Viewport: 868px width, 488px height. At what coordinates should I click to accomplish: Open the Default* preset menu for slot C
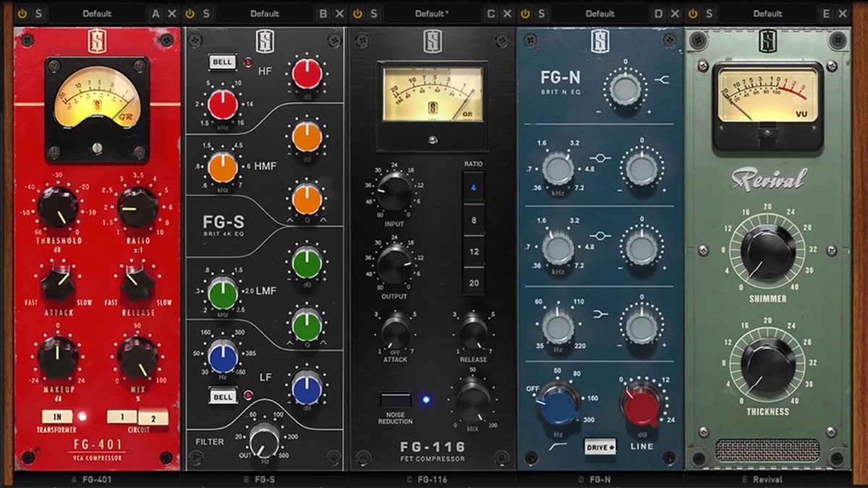click(x=432, y=14)
